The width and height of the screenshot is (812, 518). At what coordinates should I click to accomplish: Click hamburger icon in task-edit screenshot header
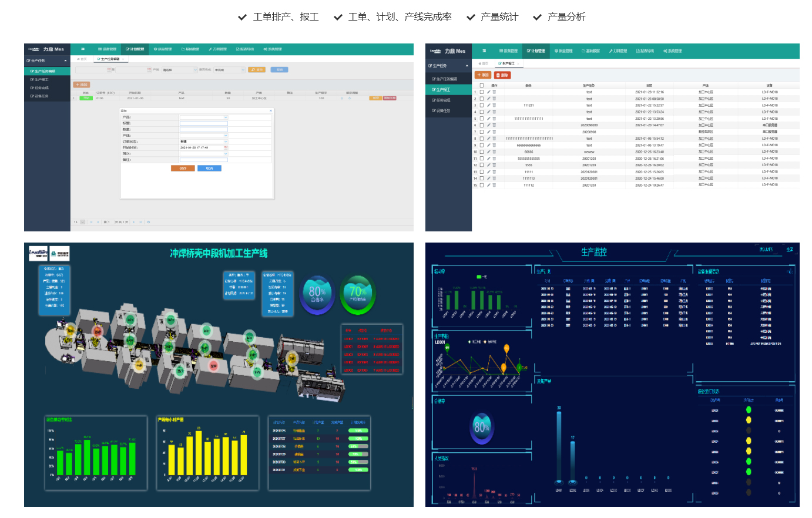point(83,49)
